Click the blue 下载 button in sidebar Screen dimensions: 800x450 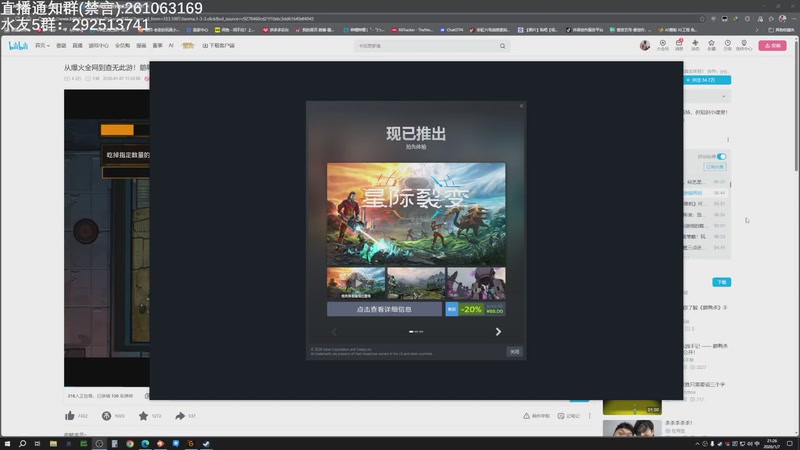721,282
